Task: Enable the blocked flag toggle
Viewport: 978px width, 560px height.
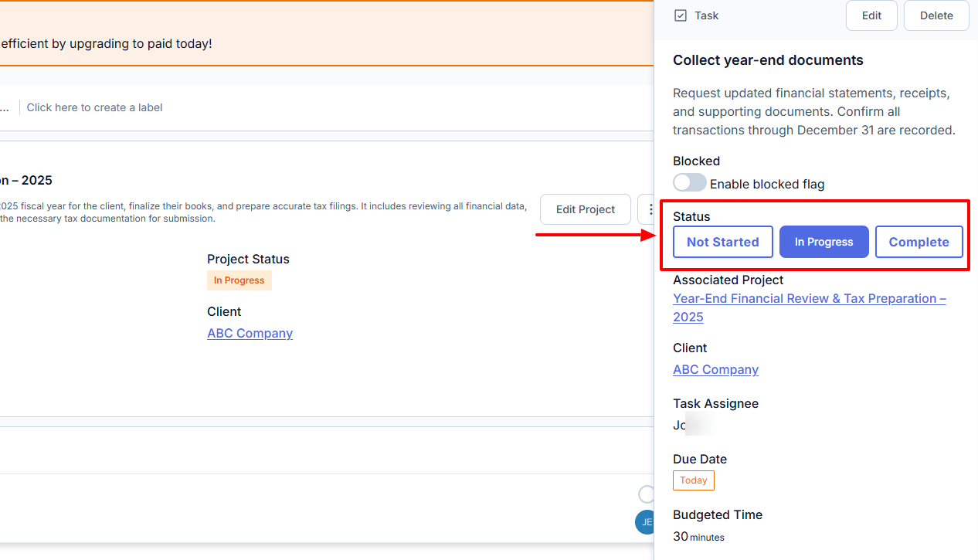Action: point(689,182)
